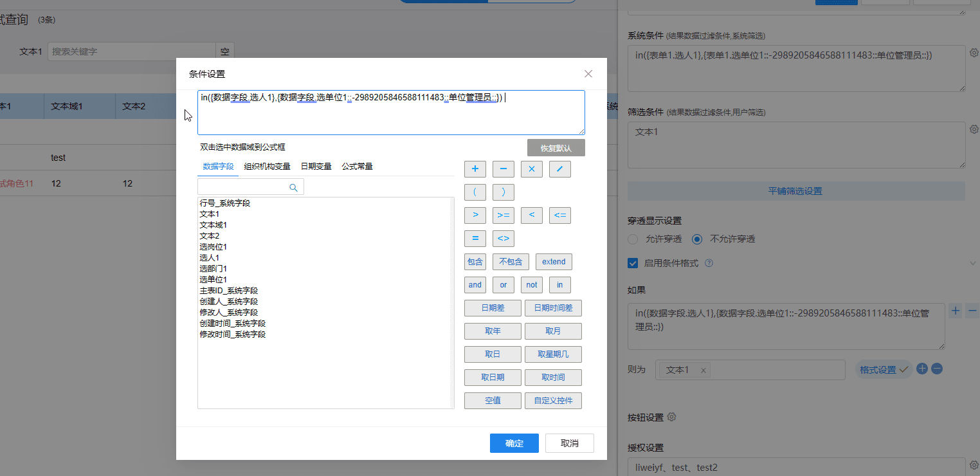Image resolution: width=980 pixels, height=476 pixels.
Task: Click 自定义控件 button
Action: (x=553, y=401)
